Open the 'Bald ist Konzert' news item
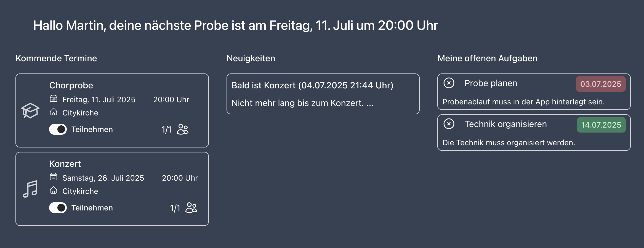The width and height of the screenshot is (644, 248). (x=312, y=85)
